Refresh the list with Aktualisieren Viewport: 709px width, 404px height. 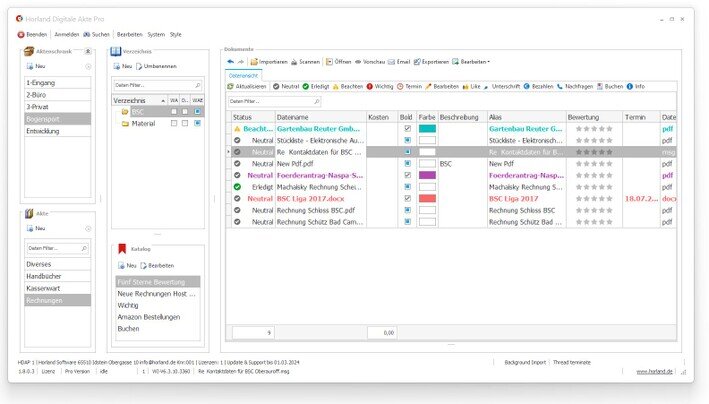247,86
